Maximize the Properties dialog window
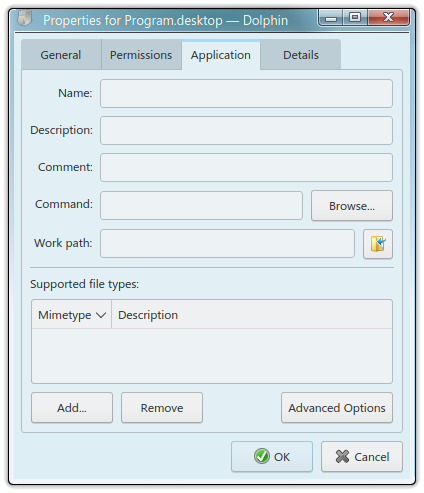Image resolution: width=424 pixels, height=493 pixels. [x=355, y=17]
